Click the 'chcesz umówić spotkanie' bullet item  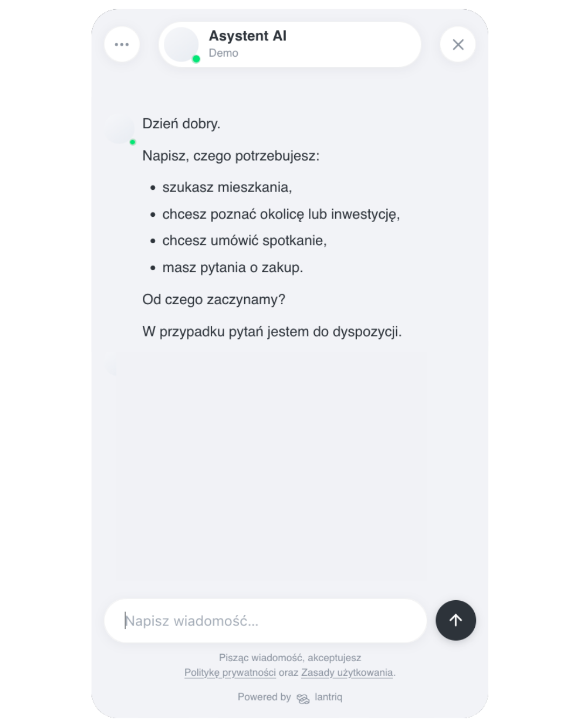tap(245, 241)
